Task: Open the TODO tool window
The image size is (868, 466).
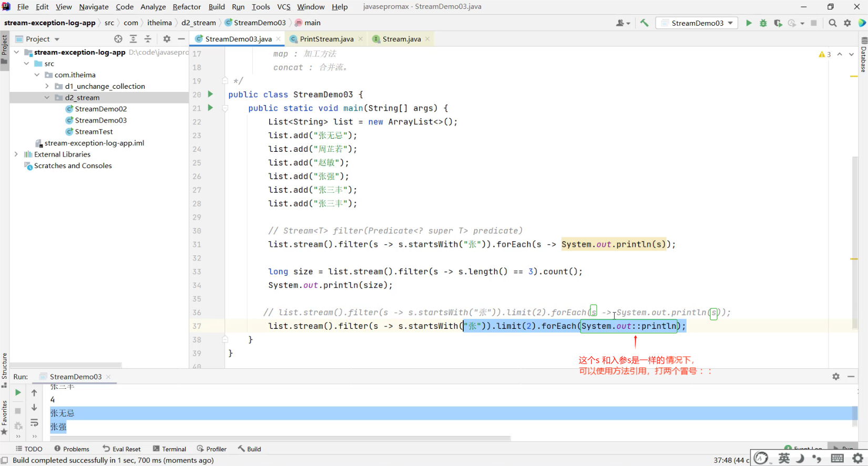Action: tap(29, 449)
